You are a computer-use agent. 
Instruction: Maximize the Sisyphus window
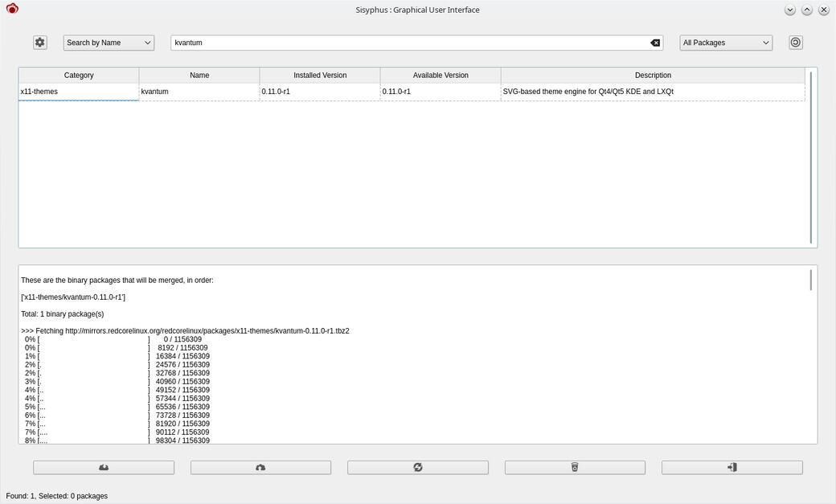tap(807, 10)
